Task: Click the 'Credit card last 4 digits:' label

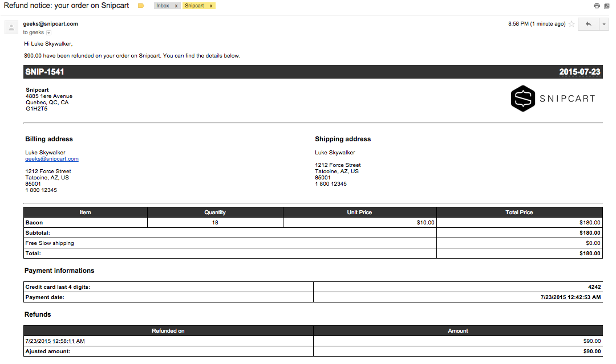Action: coord(58,287)
